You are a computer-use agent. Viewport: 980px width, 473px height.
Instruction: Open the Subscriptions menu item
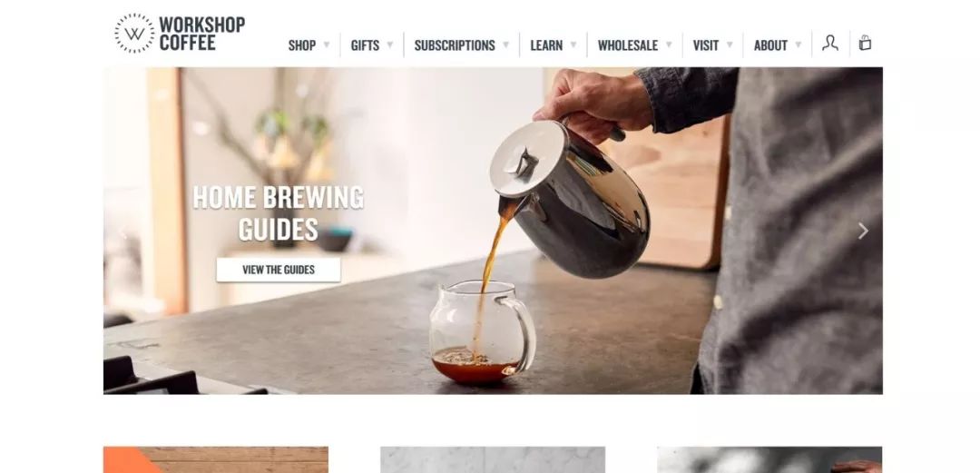click(x=455, y=45)
